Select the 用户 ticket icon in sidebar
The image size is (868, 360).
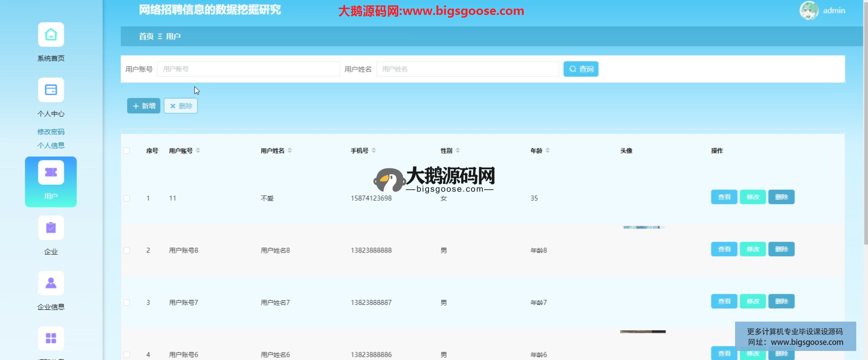tap(51, 173)
